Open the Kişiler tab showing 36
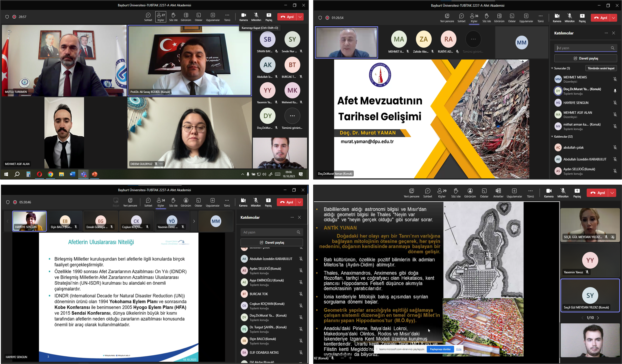The width and height of the screenshot is (622, 364). click(x=474, y=18)
